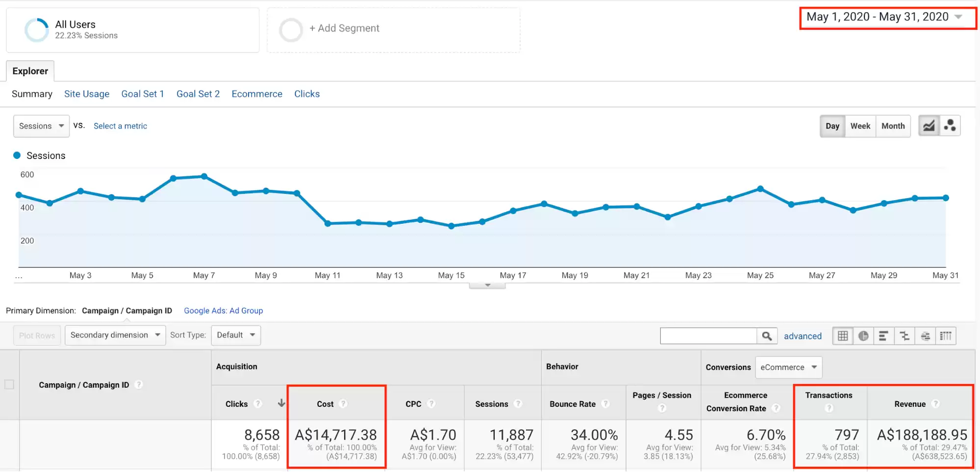Switch to line chart view

click(929, 126)
